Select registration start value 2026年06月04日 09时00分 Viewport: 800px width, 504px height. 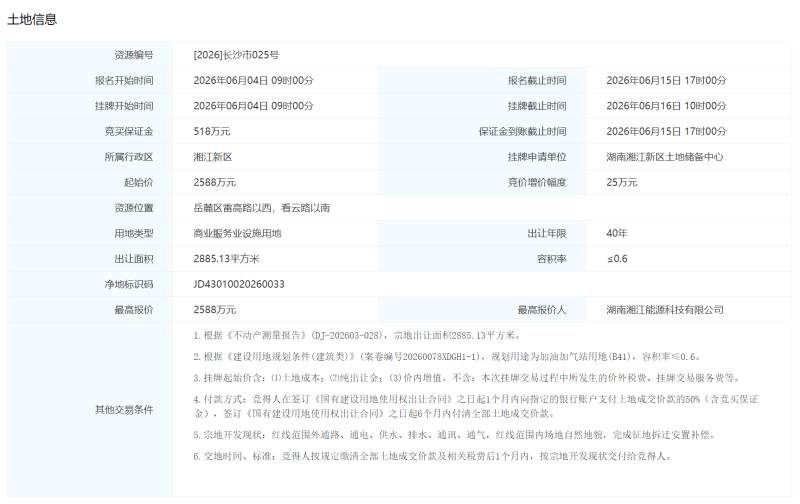tap(253, 81)
